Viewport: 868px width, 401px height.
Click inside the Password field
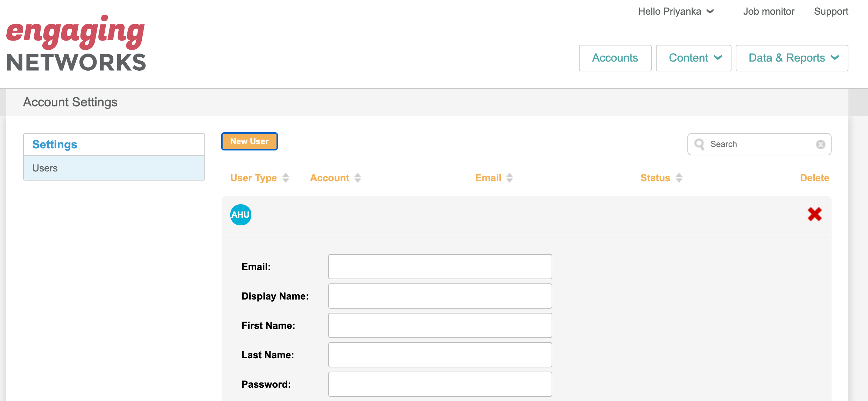(x=440, y=384)
